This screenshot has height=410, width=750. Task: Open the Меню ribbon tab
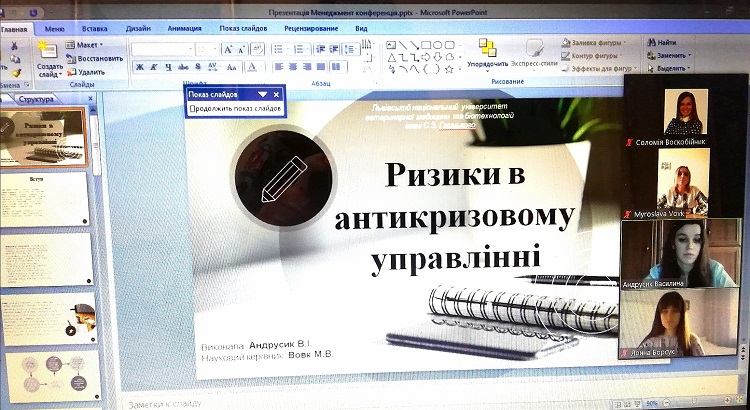point(55,29)
